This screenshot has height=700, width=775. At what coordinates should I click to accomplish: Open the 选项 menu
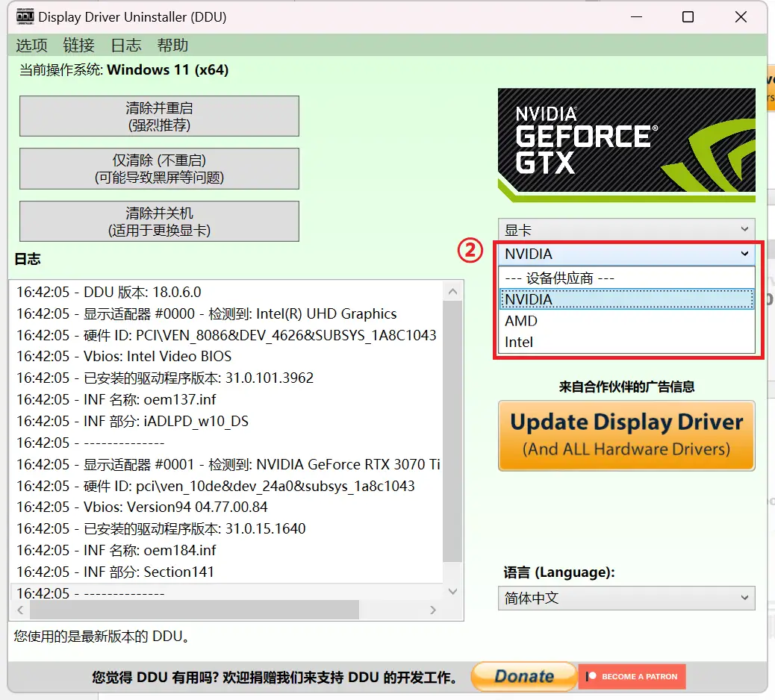tap(31, 45)
